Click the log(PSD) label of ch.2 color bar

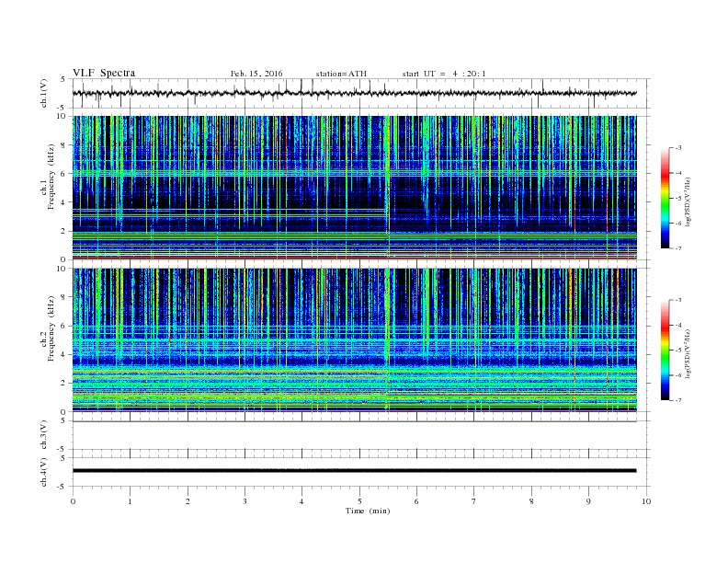pos(688,354)
